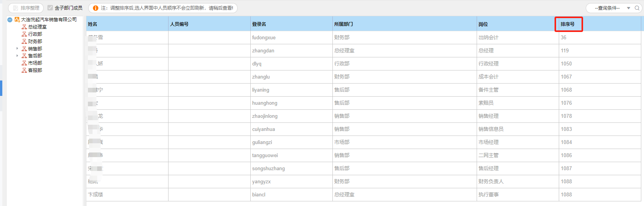Open the 查询条件 dropdown

(x=628, y=8)
